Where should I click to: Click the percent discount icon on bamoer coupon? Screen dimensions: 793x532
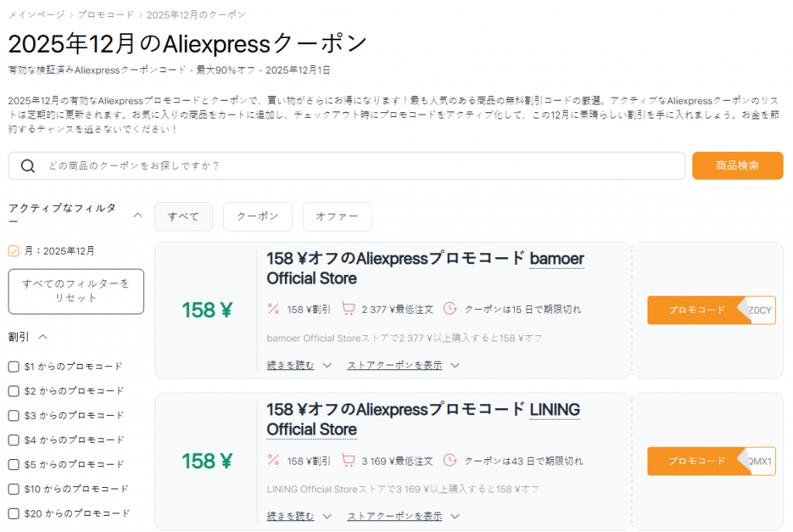274,309
